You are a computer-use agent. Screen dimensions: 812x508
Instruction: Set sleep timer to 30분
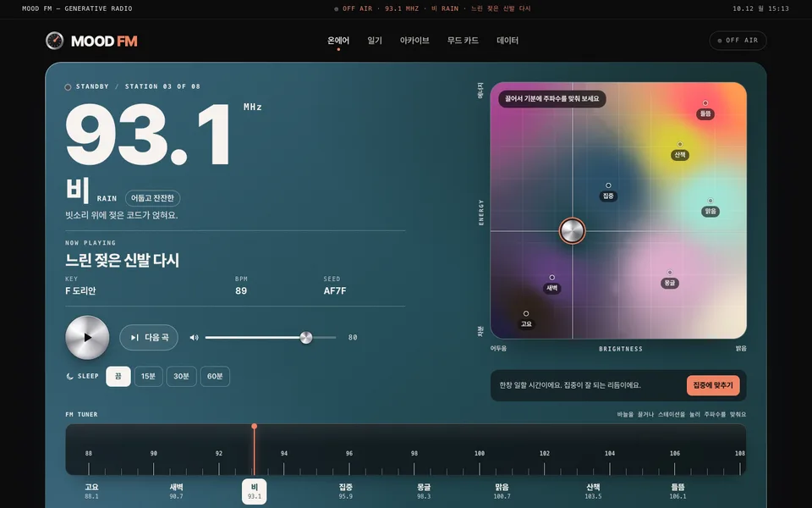pyautogui.click(x=181, y=376)
